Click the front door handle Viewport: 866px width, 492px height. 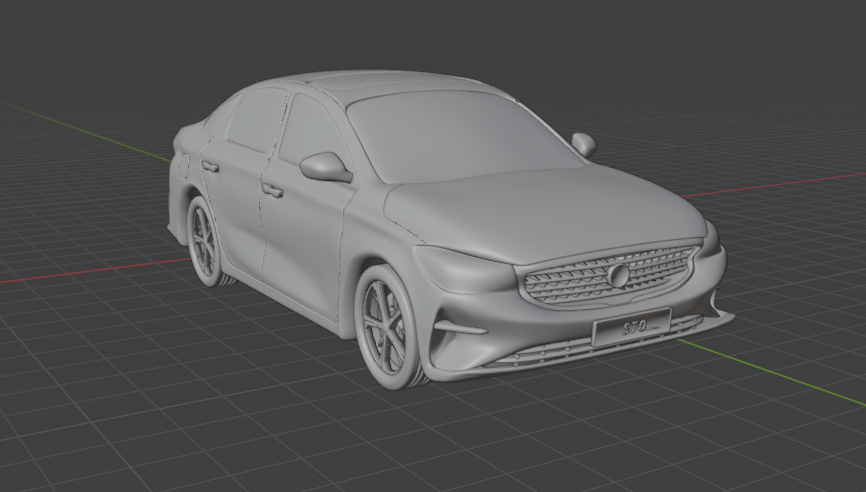[x=272, y=191]
